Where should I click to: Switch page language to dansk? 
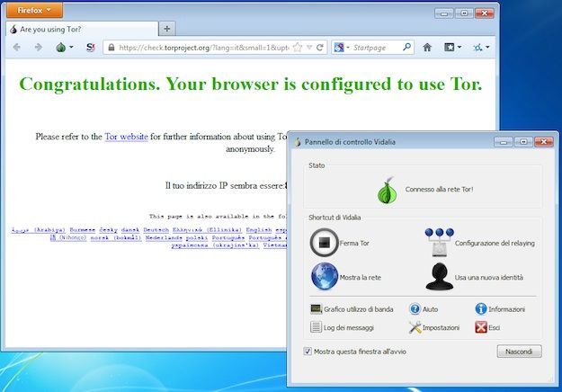[130, 229]
